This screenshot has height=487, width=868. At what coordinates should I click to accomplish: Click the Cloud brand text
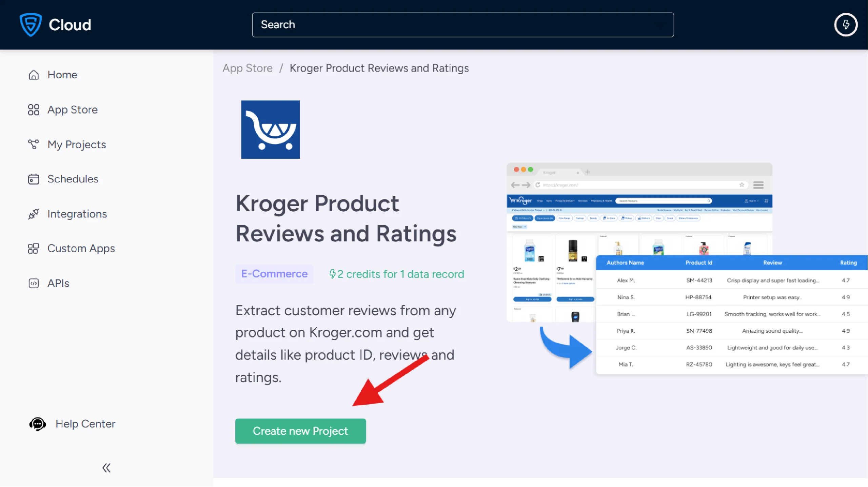(x=70, y=24)
